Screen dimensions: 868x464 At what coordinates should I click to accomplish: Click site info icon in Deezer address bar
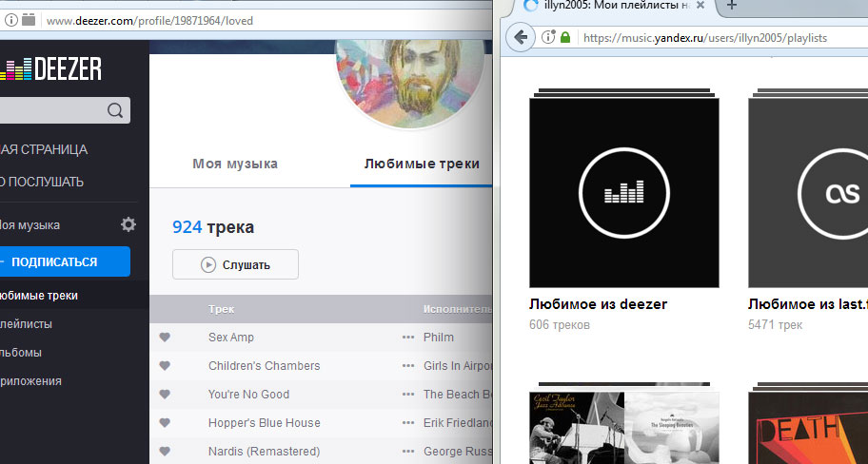[x=10, y=21]
